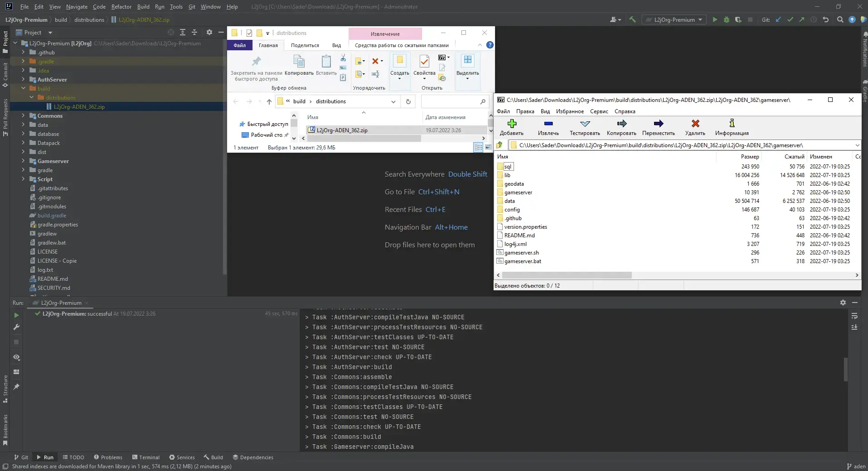
Task: Click 7-Zip Копировать (Copy) icon
Action: coord(621,123)
